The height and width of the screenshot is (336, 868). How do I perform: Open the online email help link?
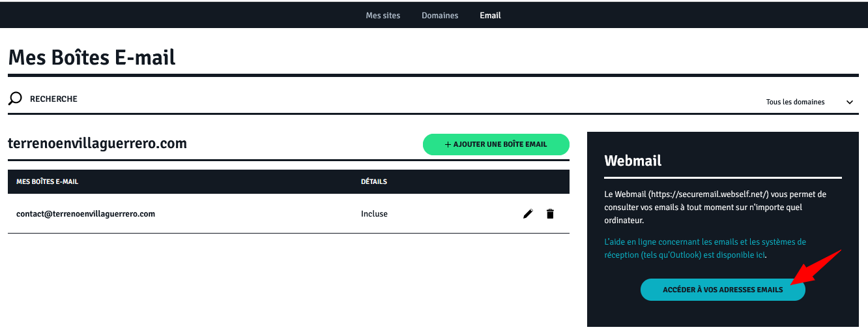(705, 249)
